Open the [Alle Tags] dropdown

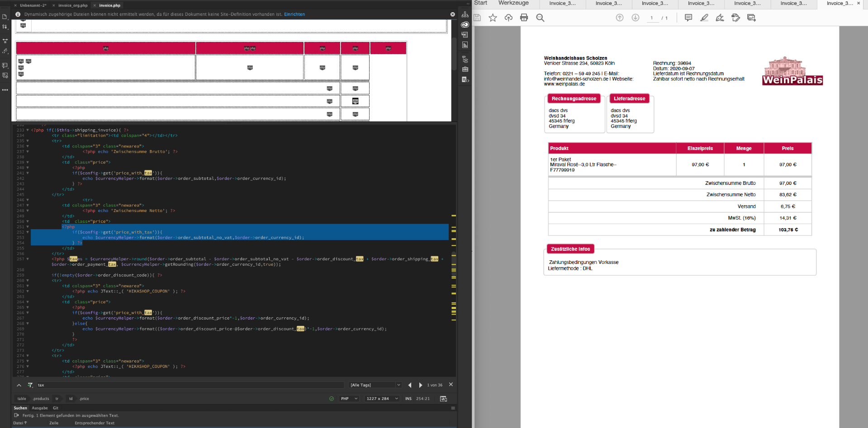click(x=375, y=385)
